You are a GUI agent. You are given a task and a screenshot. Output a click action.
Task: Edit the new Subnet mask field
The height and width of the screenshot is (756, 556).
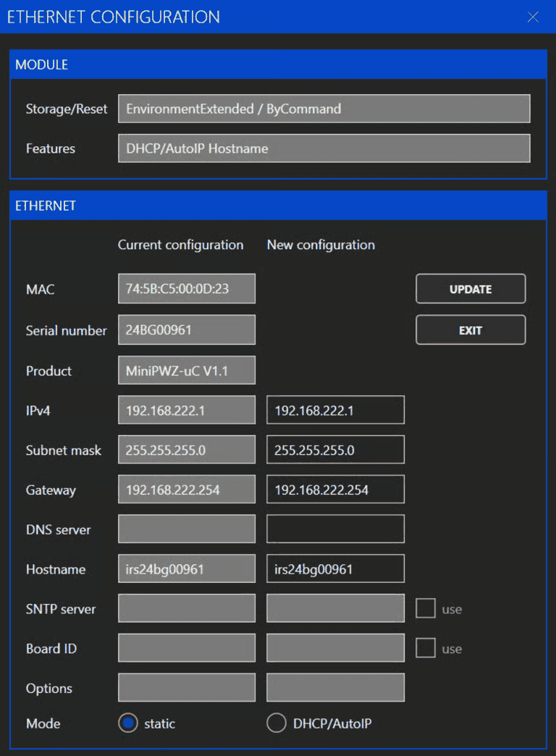click(336, 450)
